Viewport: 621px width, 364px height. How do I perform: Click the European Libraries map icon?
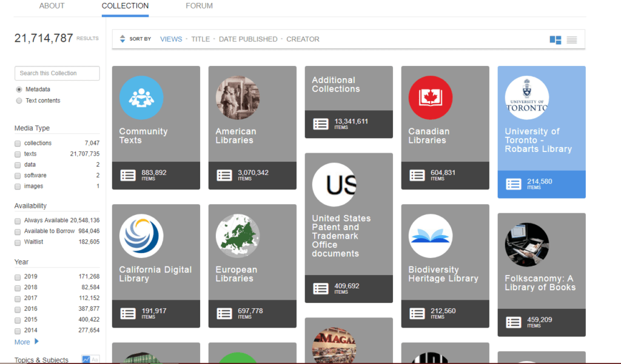[x=238, y=236]
